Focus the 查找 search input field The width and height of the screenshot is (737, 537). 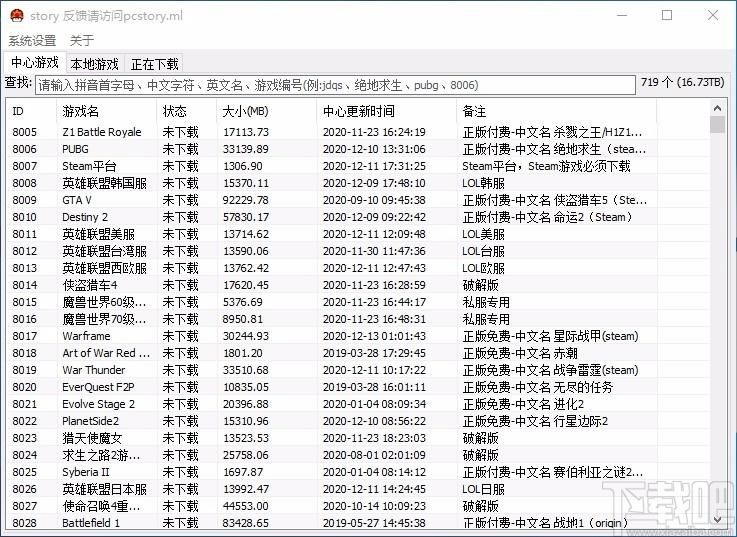[335, 85]
